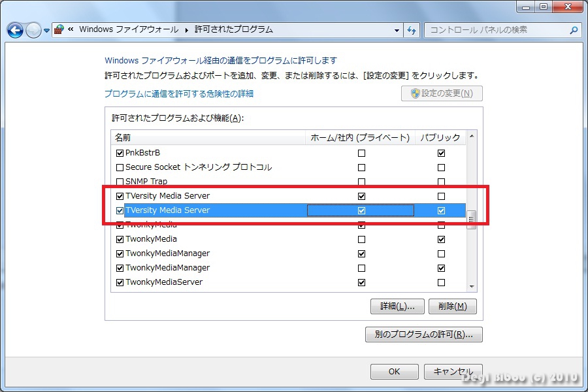Select the 許可されたプログラム breadcrumb
Screen dimensions: 588x392
tap(234, 29)
